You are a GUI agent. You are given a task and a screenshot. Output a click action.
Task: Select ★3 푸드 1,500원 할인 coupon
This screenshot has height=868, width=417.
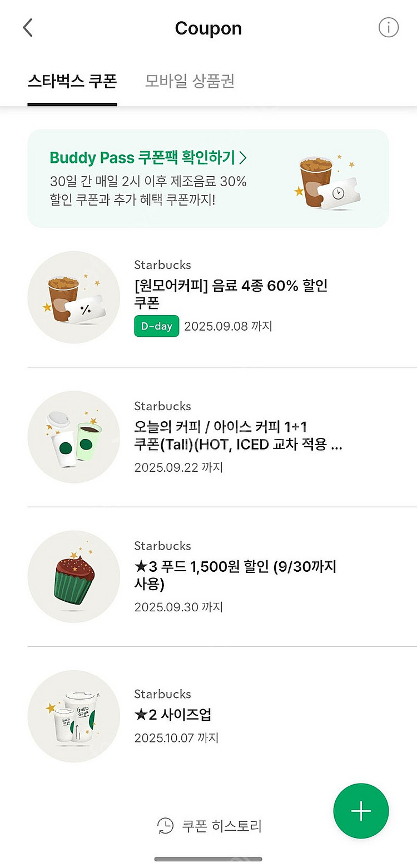click(x=235, y=575)
